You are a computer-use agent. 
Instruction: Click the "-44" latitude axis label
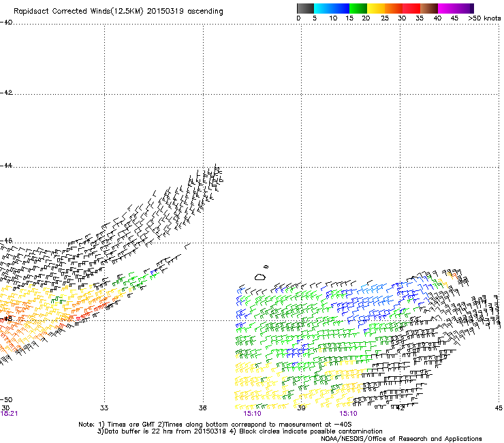point(6,166)
